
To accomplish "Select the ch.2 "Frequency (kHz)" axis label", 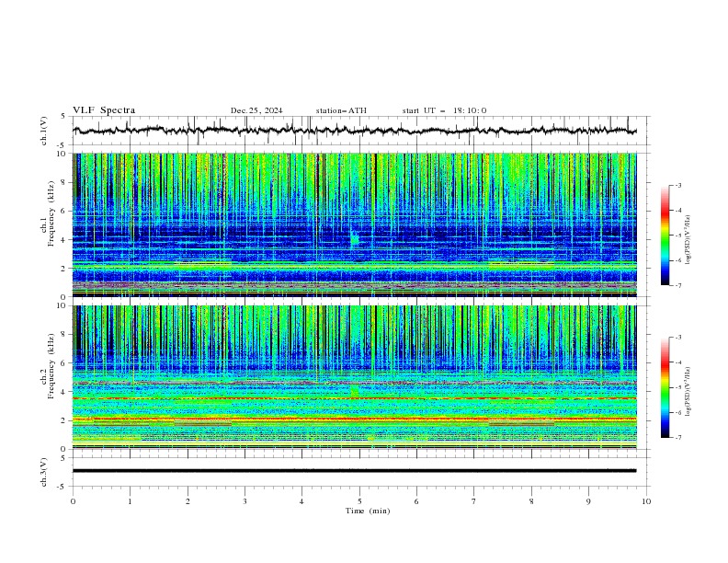I will [51, 365].
